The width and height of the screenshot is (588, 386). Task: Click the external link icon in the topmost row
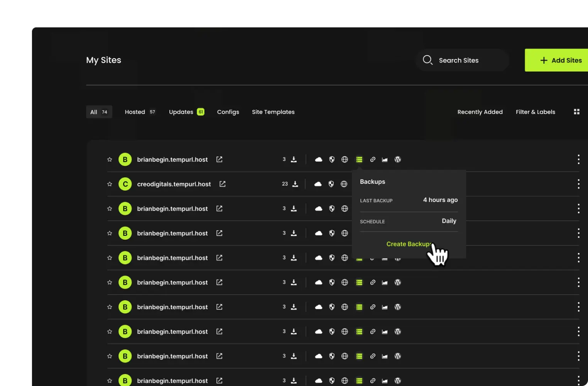[x=220, y=159]
